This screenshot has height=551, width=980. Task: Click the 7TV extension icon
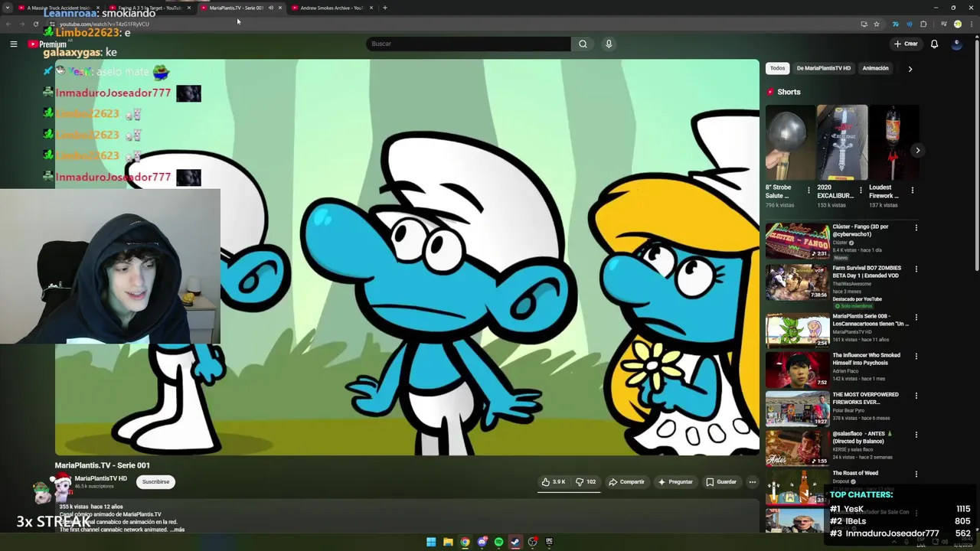896,24
